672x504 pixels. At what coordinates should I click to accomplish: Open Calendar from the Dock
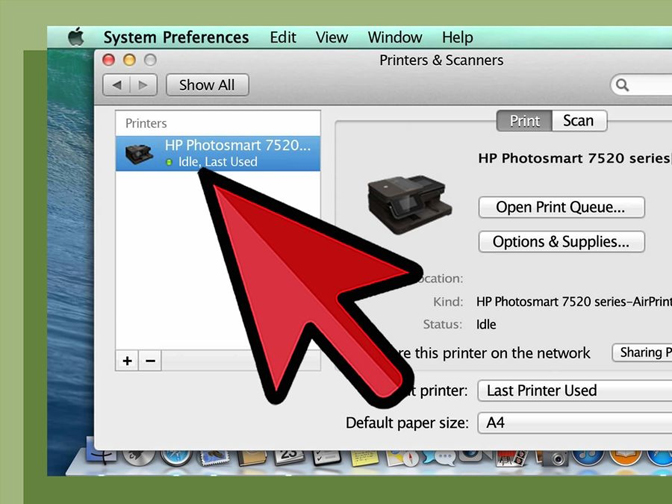[289, 458]
